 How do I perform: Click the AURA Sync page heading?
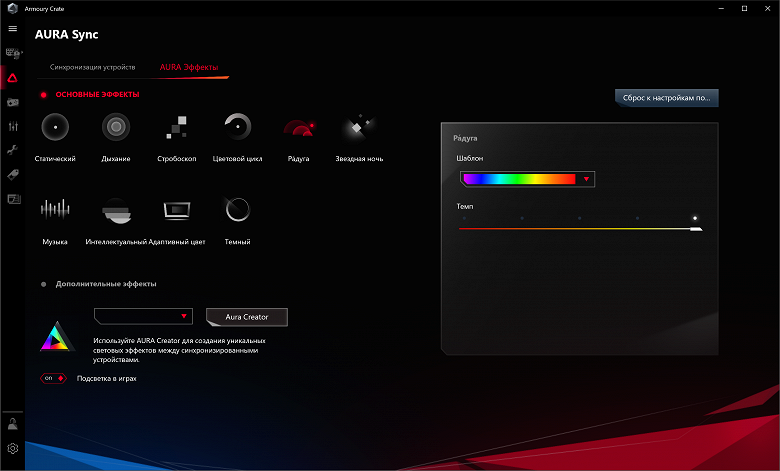coord(67,34)
